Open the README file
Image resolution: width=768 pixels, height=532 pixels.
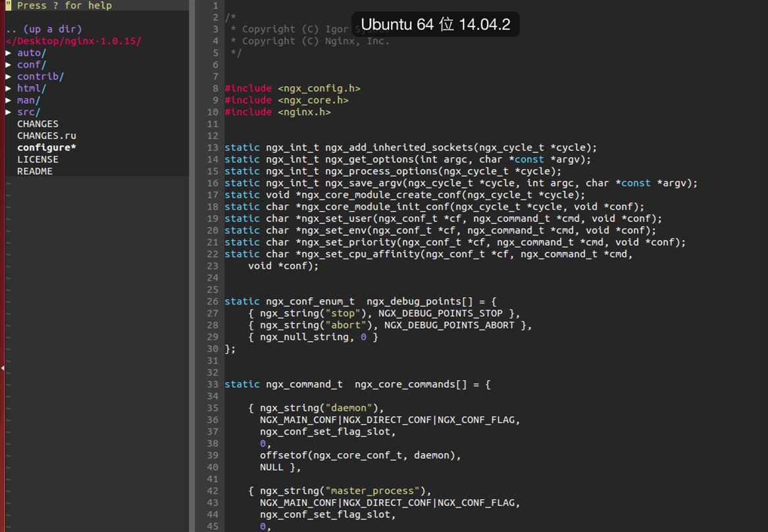[x=35, y=171]
